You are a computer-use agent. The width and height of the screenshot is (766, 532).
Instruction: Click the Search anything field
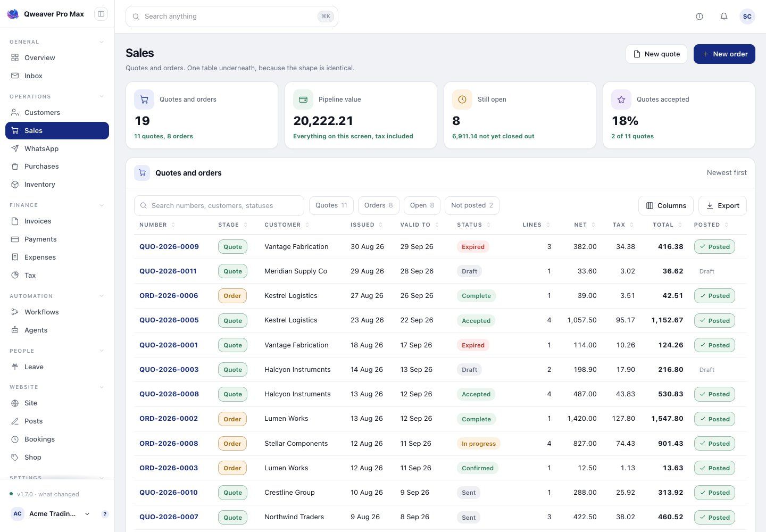[x=232, y=16]
